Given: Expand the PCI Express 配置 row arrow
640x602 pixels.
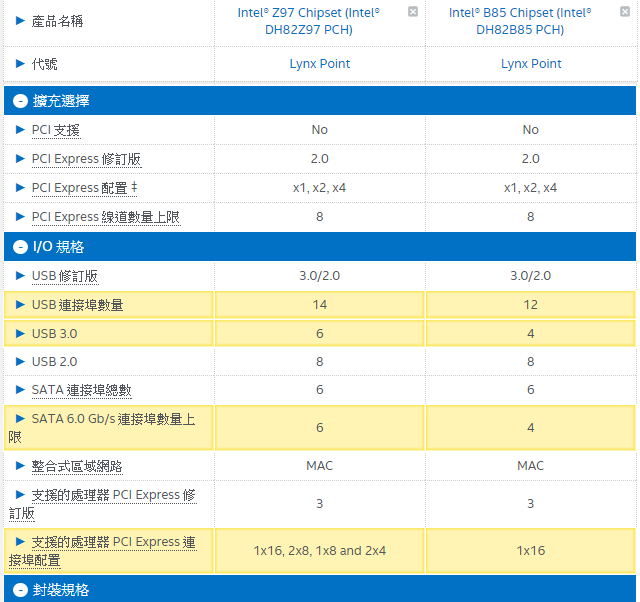Looking at the screenshot, I should point(20,187).
